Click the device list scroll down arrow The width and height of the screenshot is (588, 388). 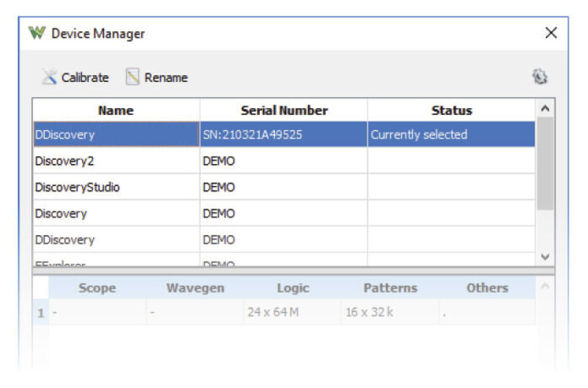coord(545,256)
